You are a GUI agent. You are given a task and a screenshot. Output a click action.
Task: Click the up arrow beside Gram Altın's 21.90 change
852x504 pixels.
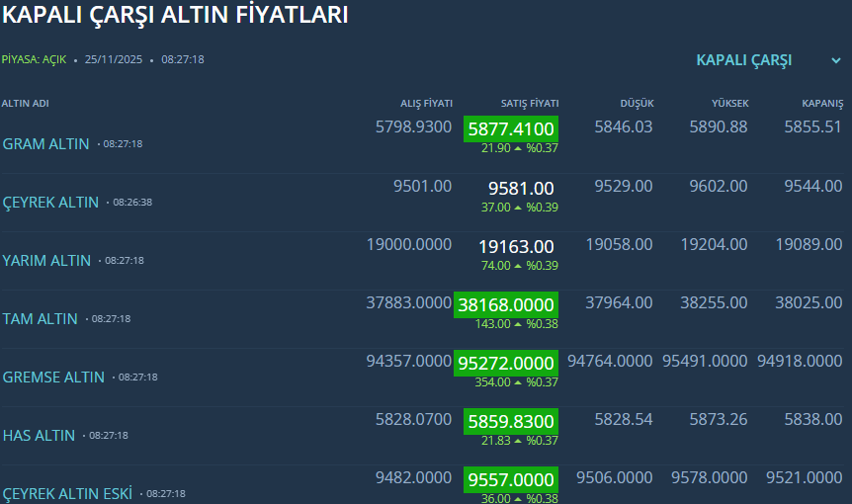pyautogui.click(x=518, y=148)
